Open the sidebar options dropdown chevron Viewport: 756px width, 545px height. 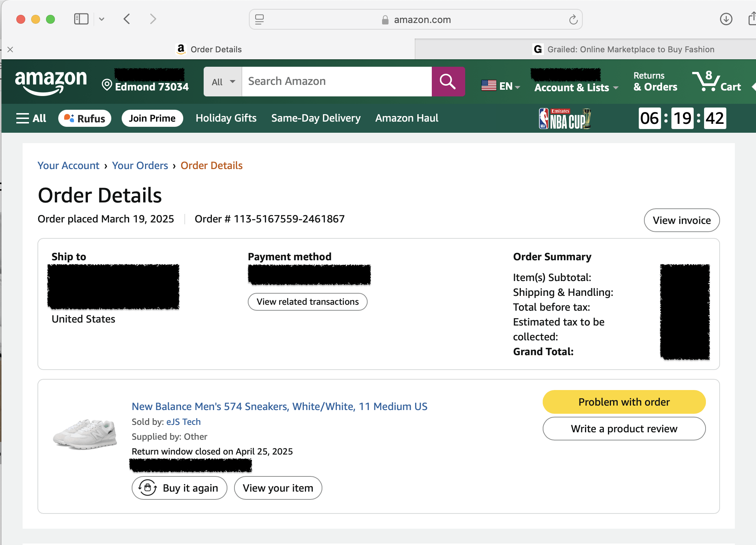(102, 19)
